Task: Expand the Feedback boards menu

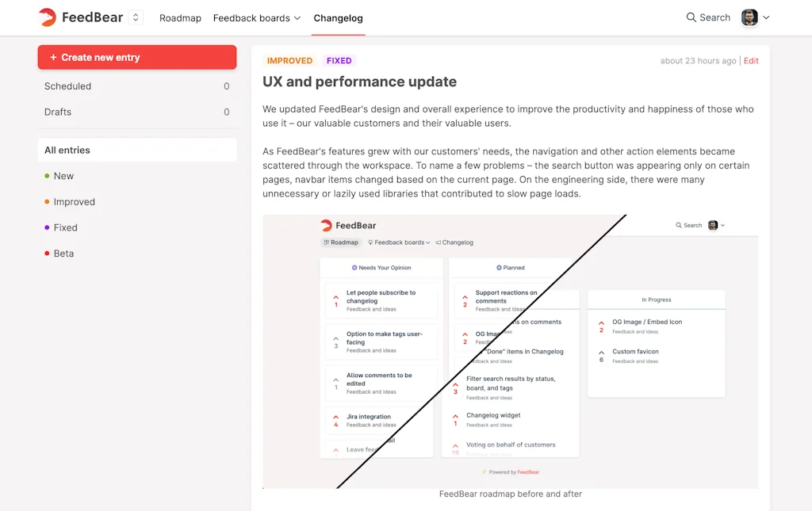Action: pyautogui.click(x=257, y=17)
